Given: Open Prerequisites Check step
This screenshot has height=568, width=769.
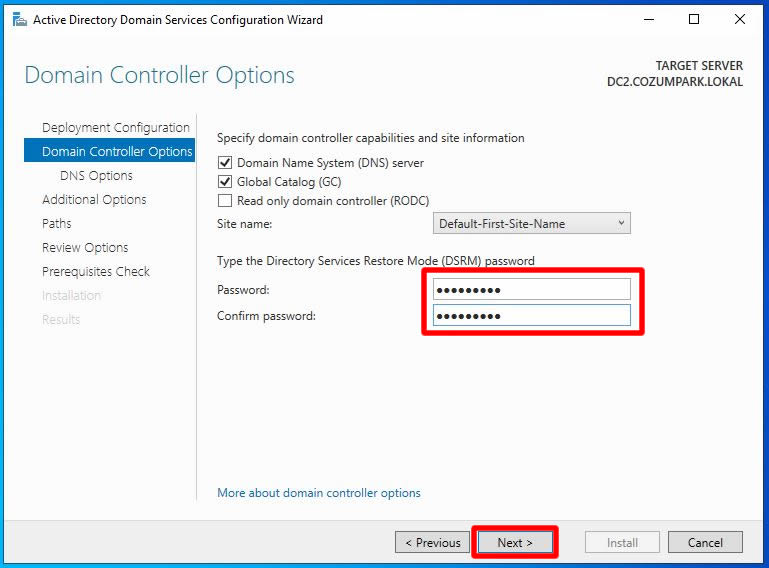Looking at the screenshot, I should click(x=96, y=272).
